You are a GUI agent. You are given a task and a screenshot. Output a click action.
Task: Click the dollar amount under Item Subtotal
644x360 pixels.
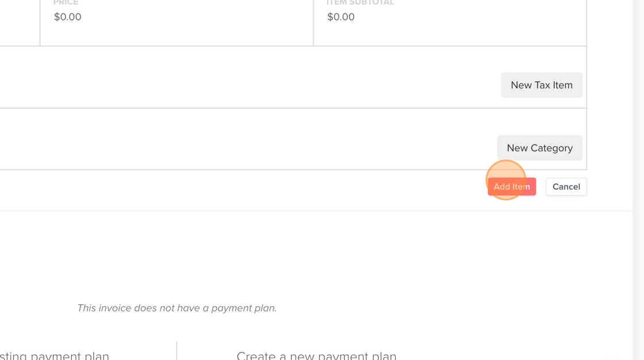click(x=341, y=17)
